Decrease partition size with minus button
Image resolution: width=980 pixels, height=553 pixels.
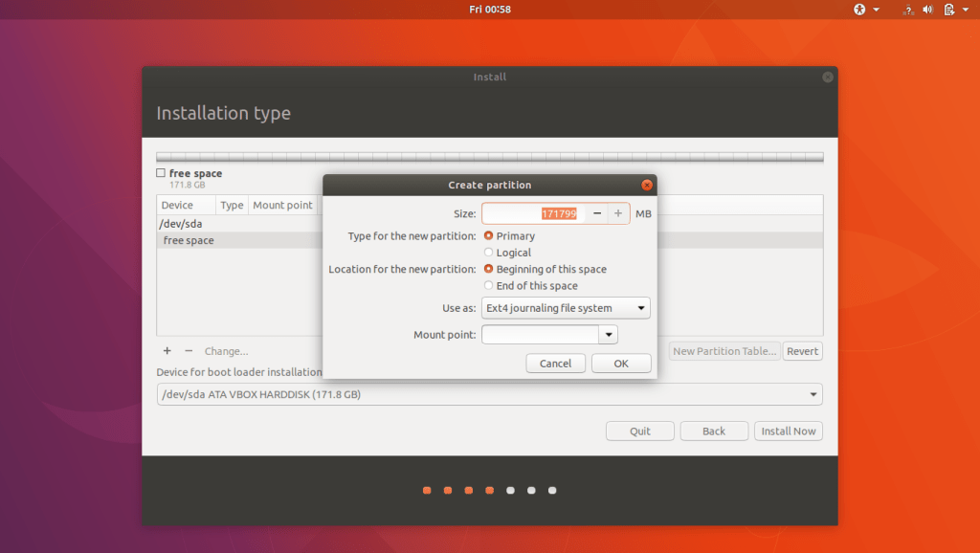coord(597,213)
